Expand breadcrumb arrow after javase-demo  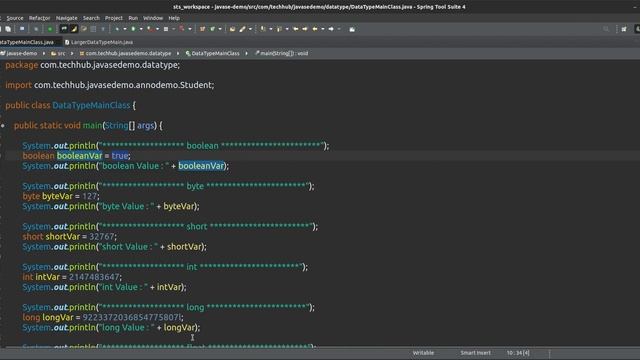point(44,53)
